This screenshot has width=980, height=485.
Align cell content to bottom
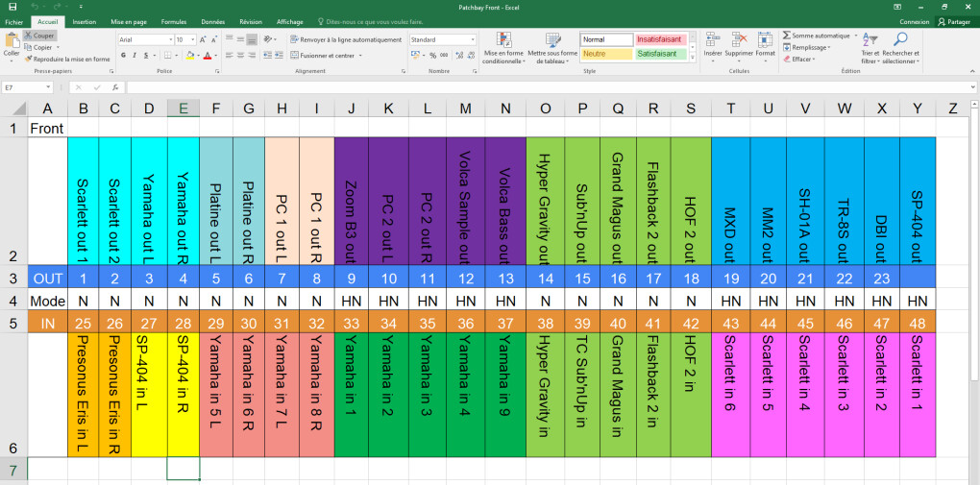252,39
